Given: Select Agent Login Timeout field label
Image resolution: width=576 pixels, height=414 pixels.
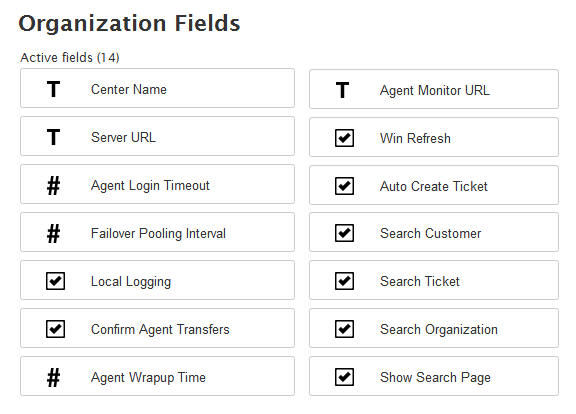Looking at the screenshot, I should [x=150, y=186].
